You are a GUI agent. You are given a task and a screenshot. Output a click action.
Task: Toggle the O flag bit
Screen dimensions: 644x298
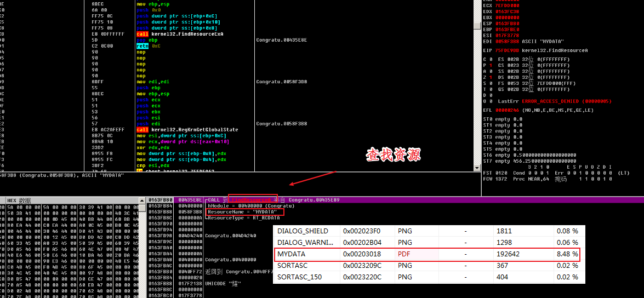click(x=491, y=101)
